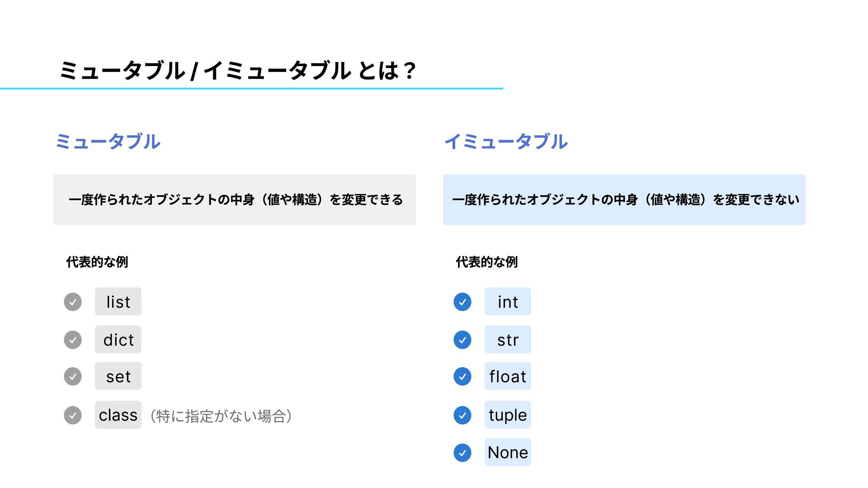Viewport: 868px width, 488px height.
Task: Click the gray checkmark icon beside set
Action: [73, 376]
